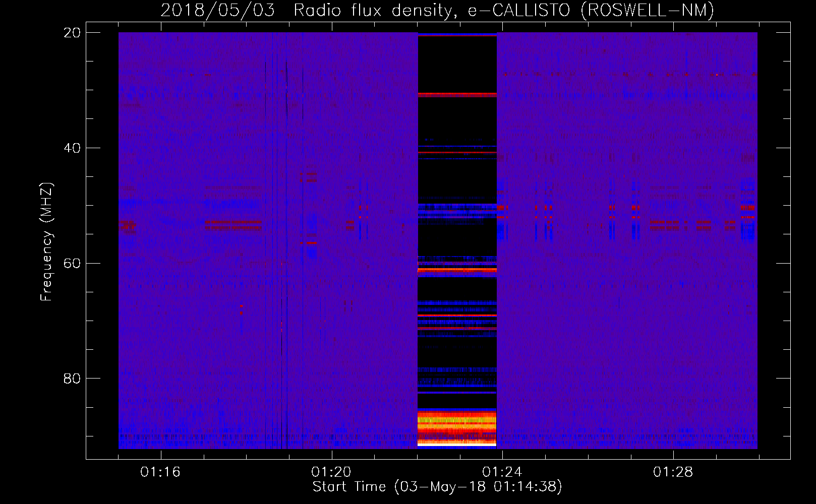The height and width of the screenshot is (504, 816).
Task: Click the red line near 31 MHz in the black gap
Action: pyautogui.click(x=457, y=94)
